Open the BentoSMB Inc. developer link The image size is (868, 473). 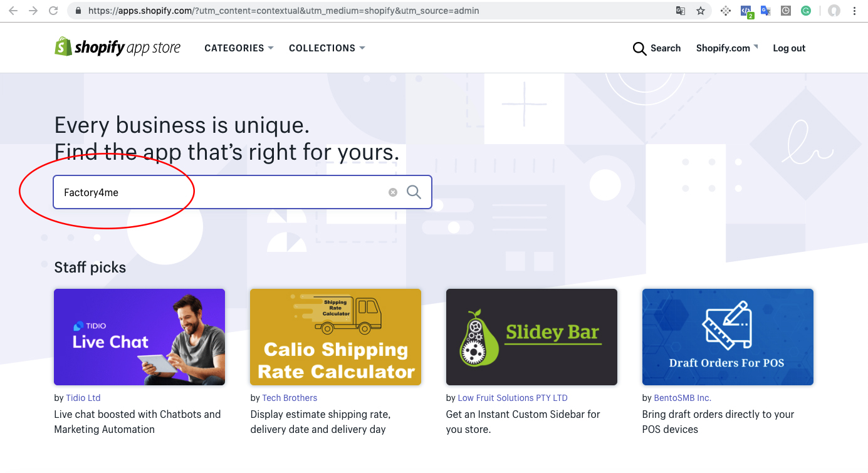tap(682, 398)
